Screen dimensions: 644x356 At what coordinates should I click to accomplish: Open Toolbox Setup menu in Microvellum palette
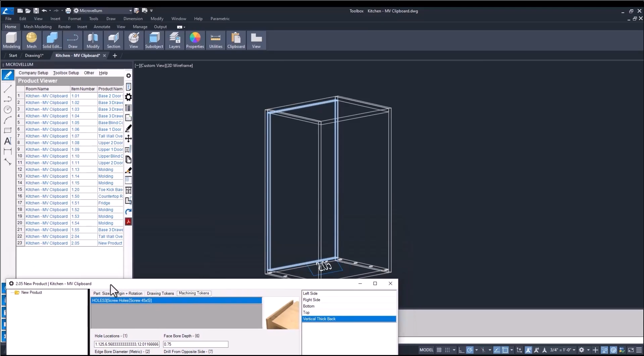click(x=66, y=73)
